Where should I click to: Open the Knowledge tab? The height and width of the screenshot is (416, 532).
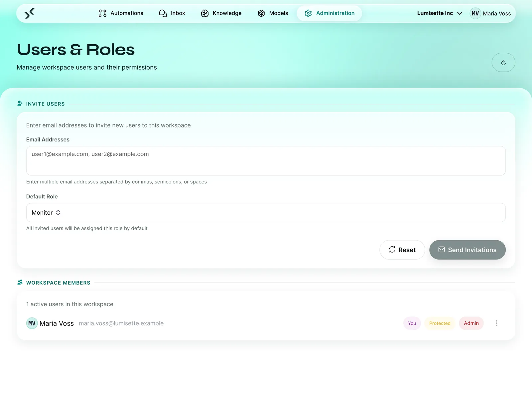point(221,13)
